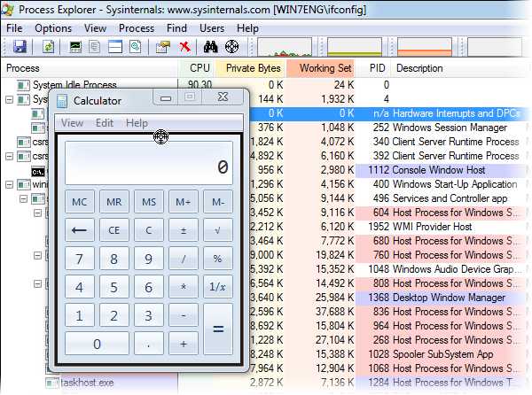Viewport: 532px width, 395px height.
Task: Click the number 7 button
Action: click(x=80, y=259)
